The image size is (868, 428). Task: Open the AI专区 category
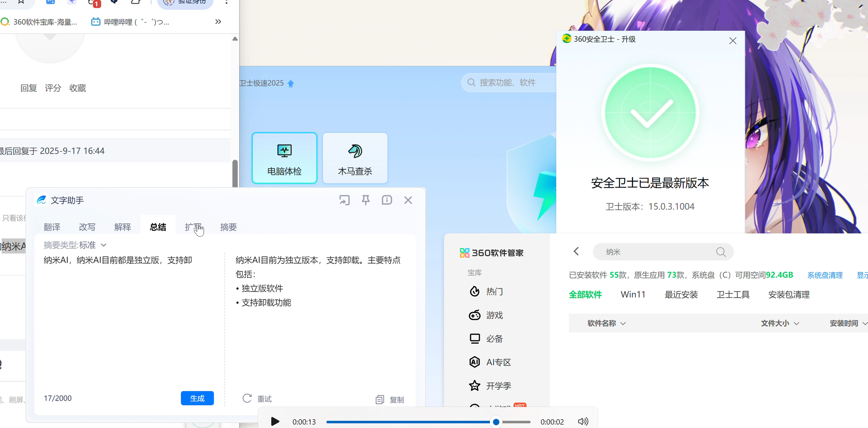tap(490, 362)
